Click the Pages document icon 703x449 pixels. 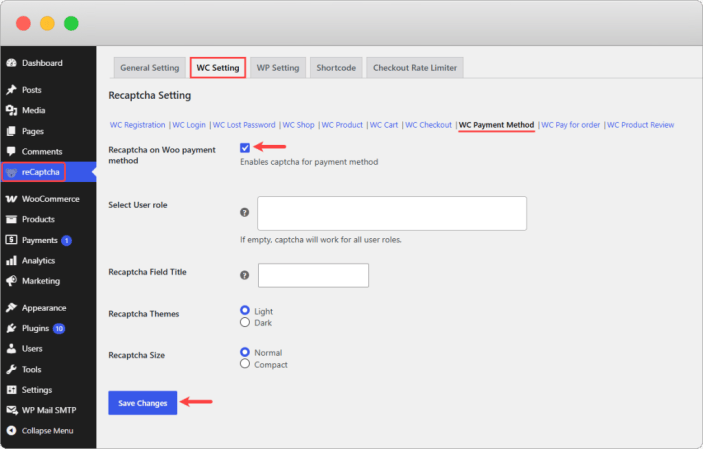(x=11, y=131)
